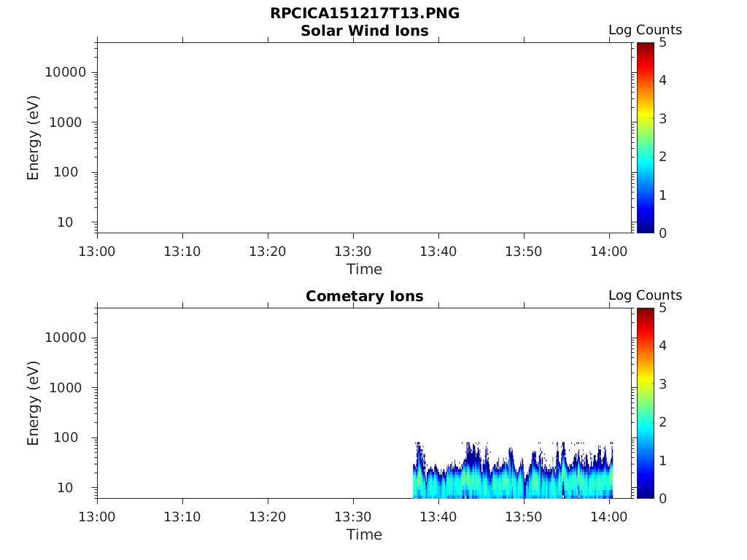The width and height of the screenshot is (747, 560).
Task: Click colorbar value 1 on Cometary plot
Action: [x=662, y=461]
